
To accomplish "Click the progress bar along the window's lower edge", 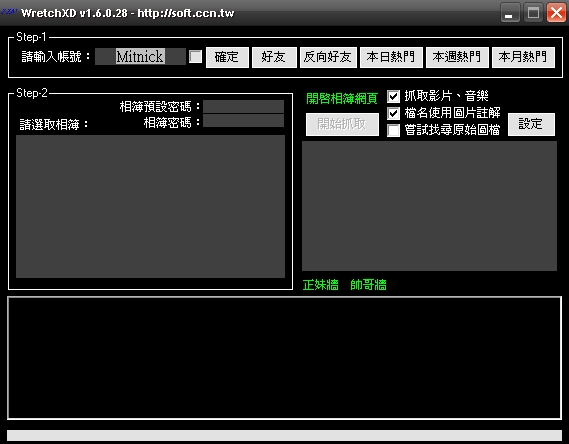I will coord(284,435).
